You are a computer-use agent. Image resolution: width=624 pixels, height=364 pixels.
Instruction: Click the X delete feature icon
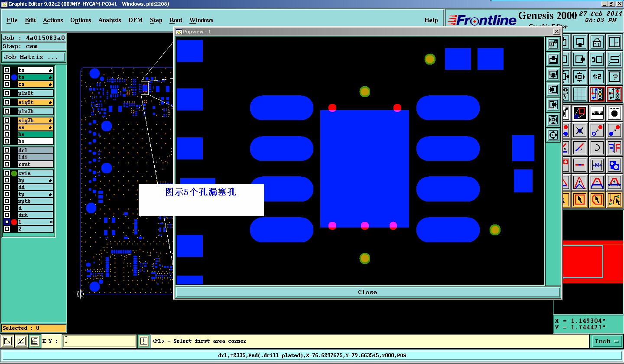coord(580,130)
